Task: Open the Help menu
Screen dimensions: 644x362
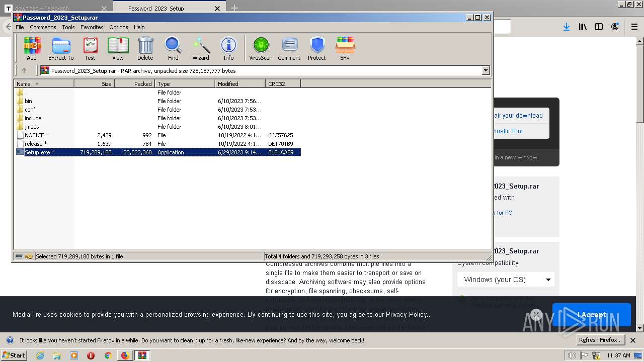Action: (139, 27)
